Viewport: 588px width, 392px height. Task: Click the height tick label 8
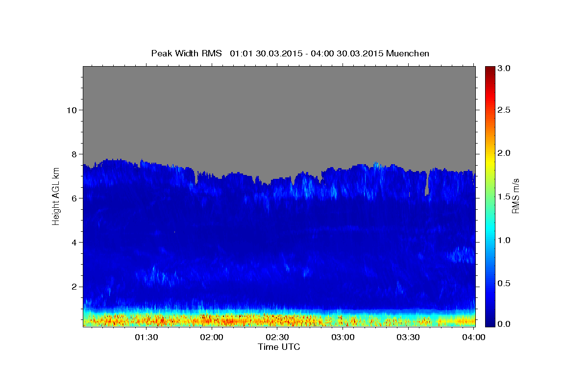click(x=73, y=154)
